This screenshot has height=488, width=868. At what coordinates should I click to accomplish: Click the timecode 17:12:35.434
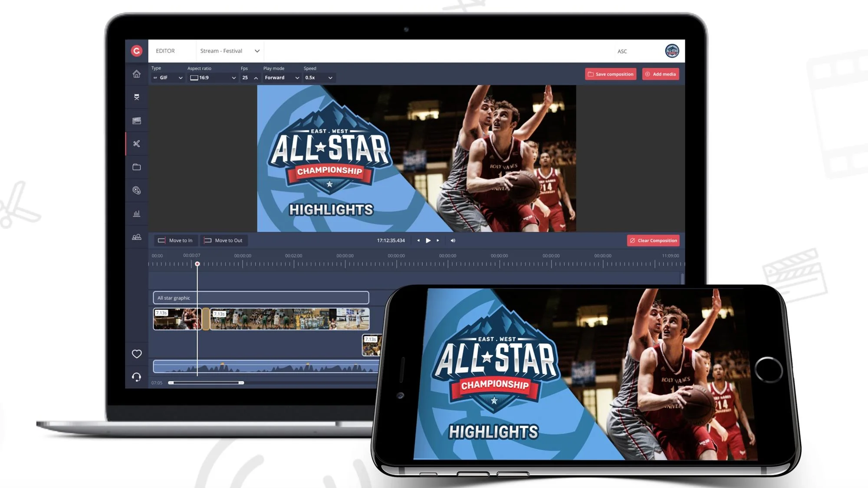coord(391,240)
